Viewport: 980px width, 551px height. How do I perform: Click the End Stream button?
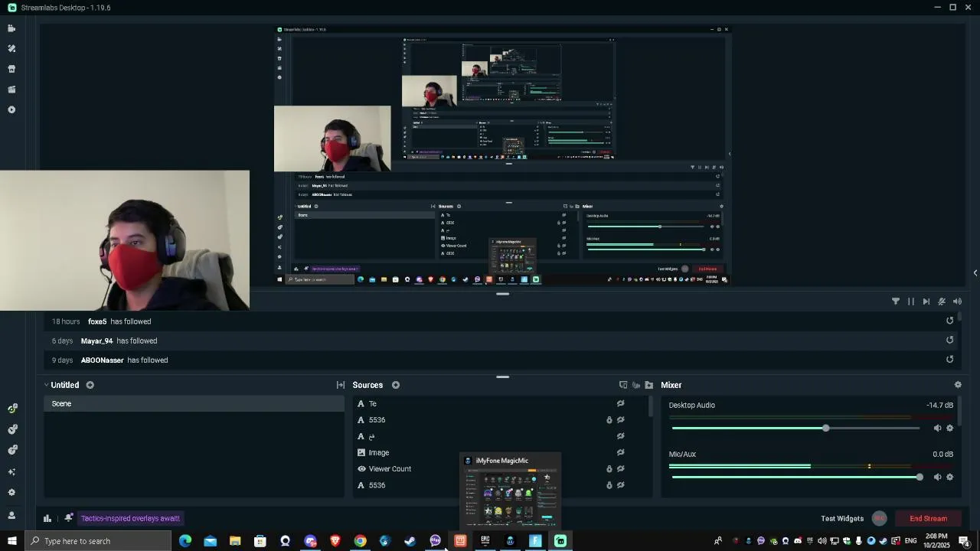[x=928, y=518]
